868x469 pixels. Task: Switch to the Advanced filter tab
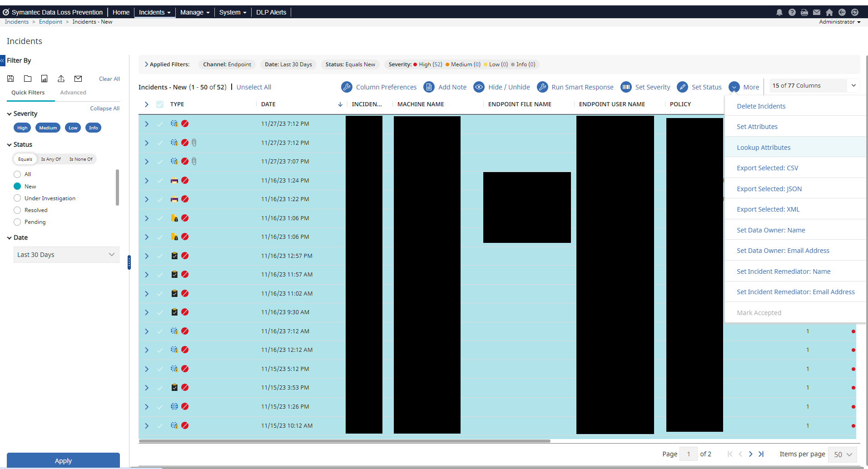tap(73, 93)
